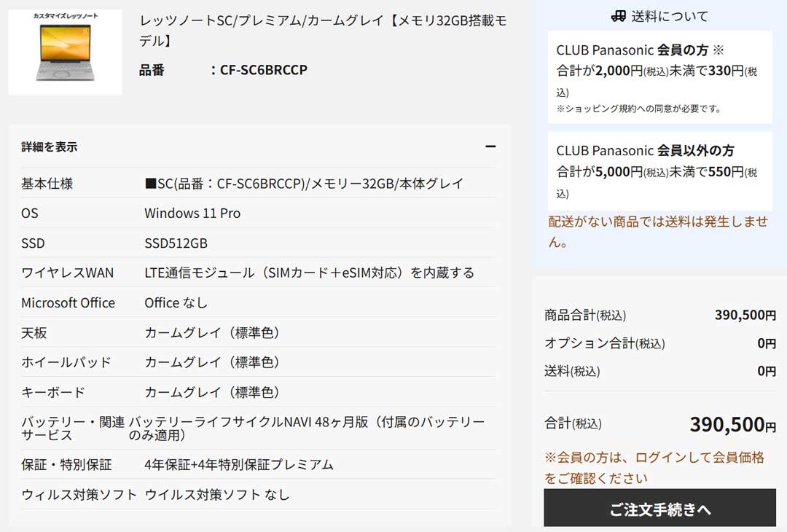Click the ※ショッピング規約への同意が必要です note
Image resolution: width=787 pixels, height=532 pixels.
coord(638,109)
